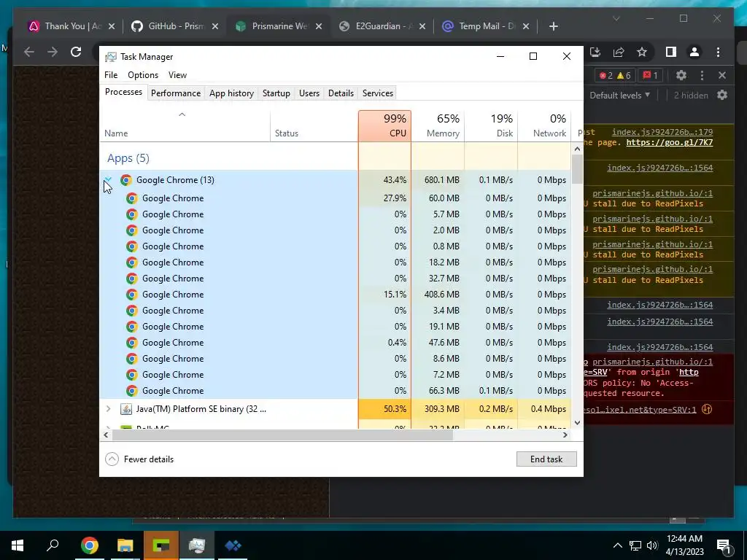Click the Chrome share page icon
747x560 pixels.
point(619,52)
